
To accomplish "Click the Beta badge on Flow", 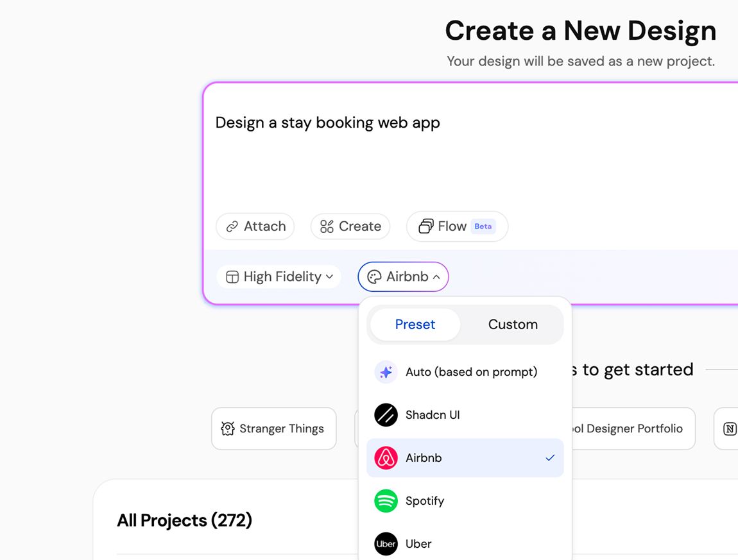I will (483, 226).
